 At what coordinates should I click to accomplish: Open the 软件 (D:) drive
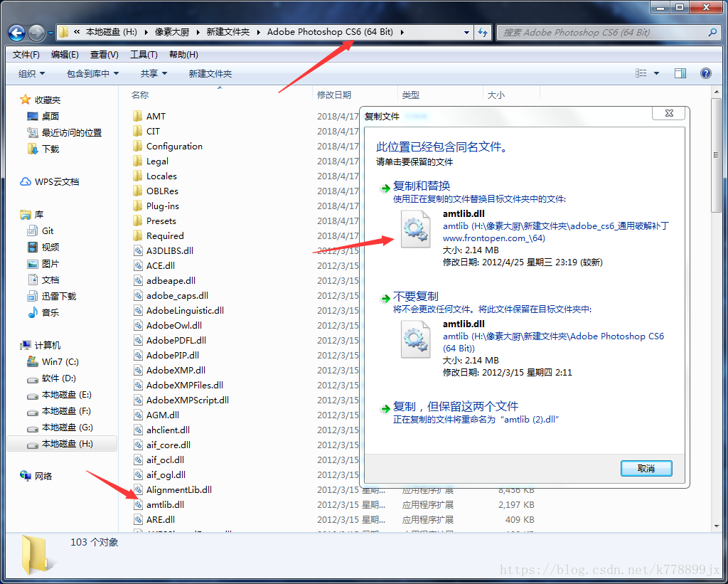(51, 378)
